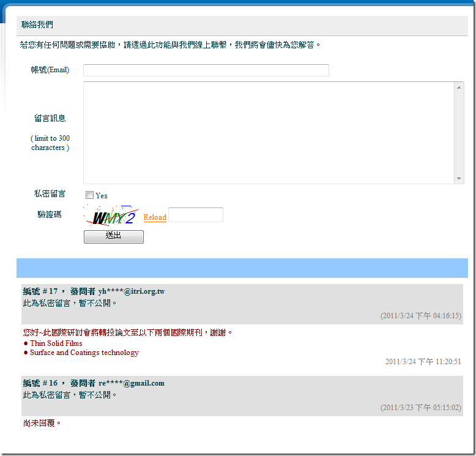476x456 pixels.
Task: Click the 驗證碼 verification code input box
Action: point(196,215)
